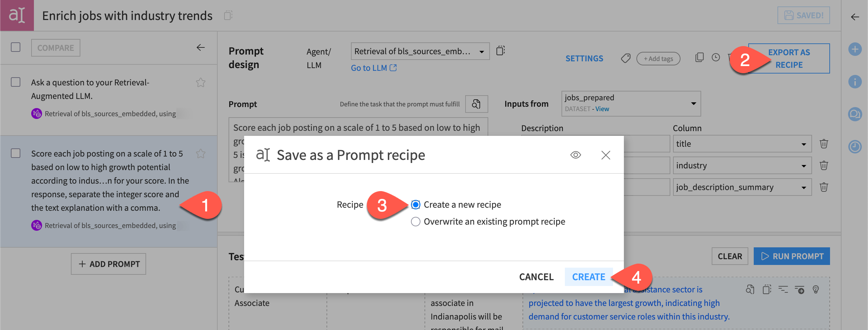Click the lightbulb icon in the test output area
This screenshot has height=330, width=868.
816,290
